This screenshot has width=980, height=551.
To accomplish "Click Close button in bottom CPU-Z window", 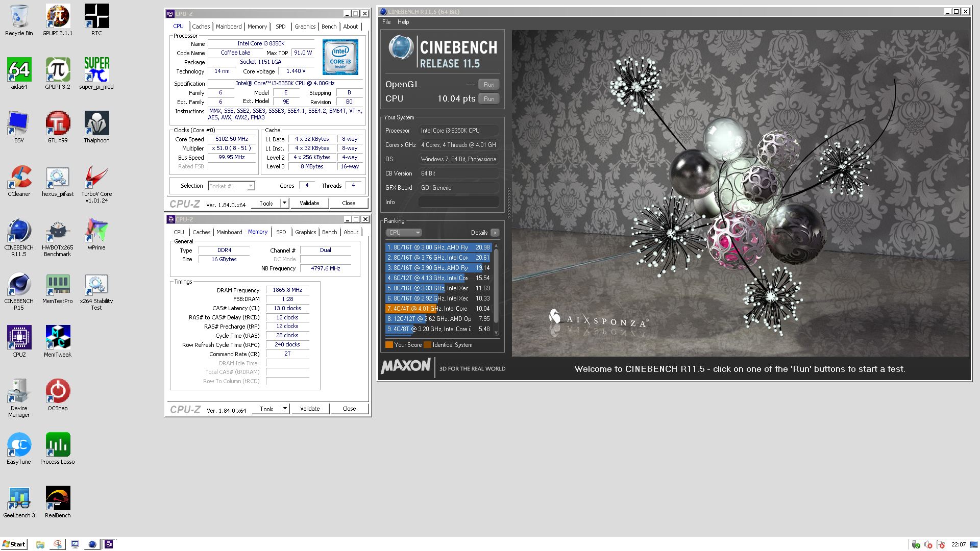I will tap(349, 409).
